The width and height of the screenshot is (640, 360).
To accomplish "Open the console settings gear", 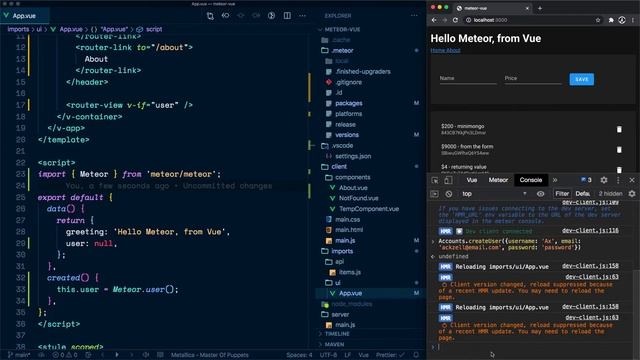I will (632, 194).
